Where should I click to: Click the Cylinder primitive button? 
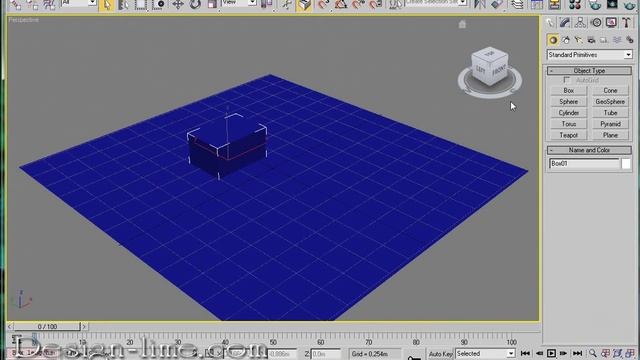tap(569, 113)
